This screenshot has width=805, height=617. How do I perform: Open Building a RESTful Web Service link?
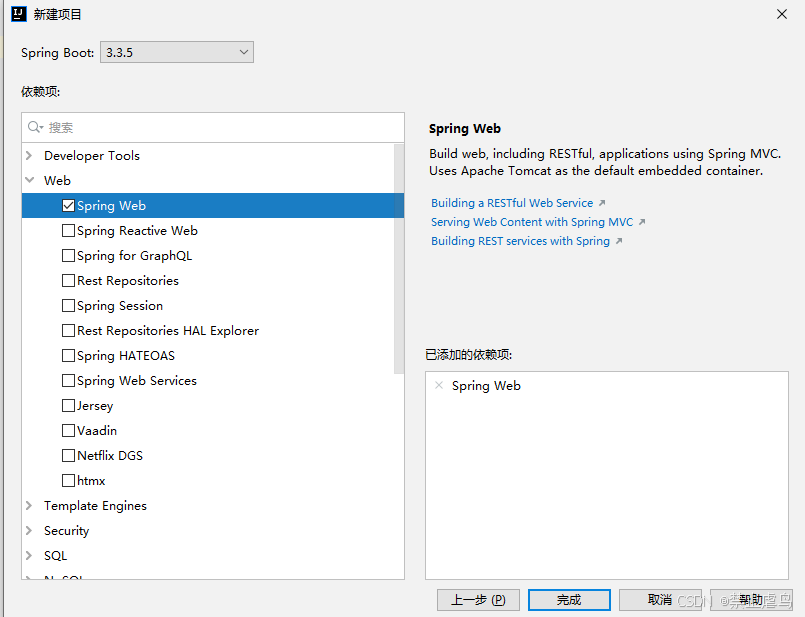click(x=512, y=203)
